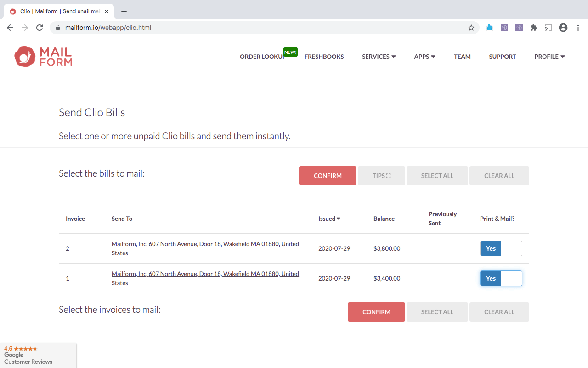The height and width of the screenshot is (368, 588).
Task: Click the $3,400.00 balance
Action: click(x=387, y=278)
